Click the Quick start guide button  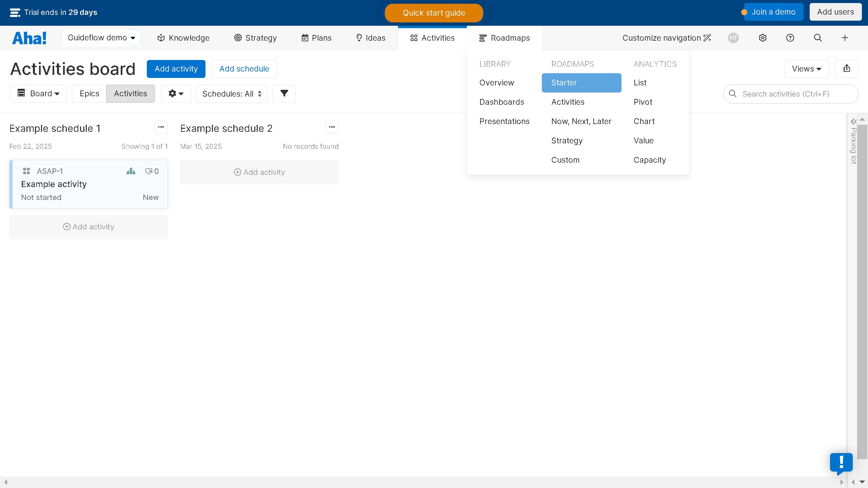434,13
